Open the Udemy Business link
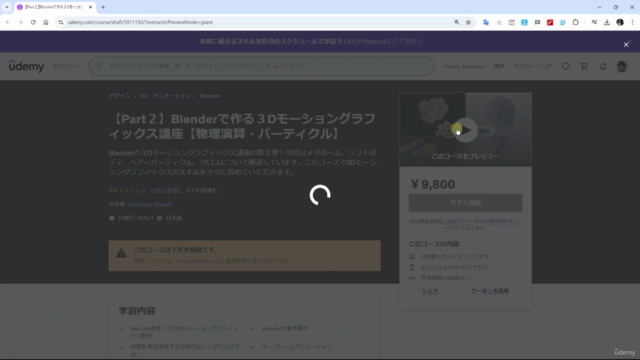 coord(464,67)
